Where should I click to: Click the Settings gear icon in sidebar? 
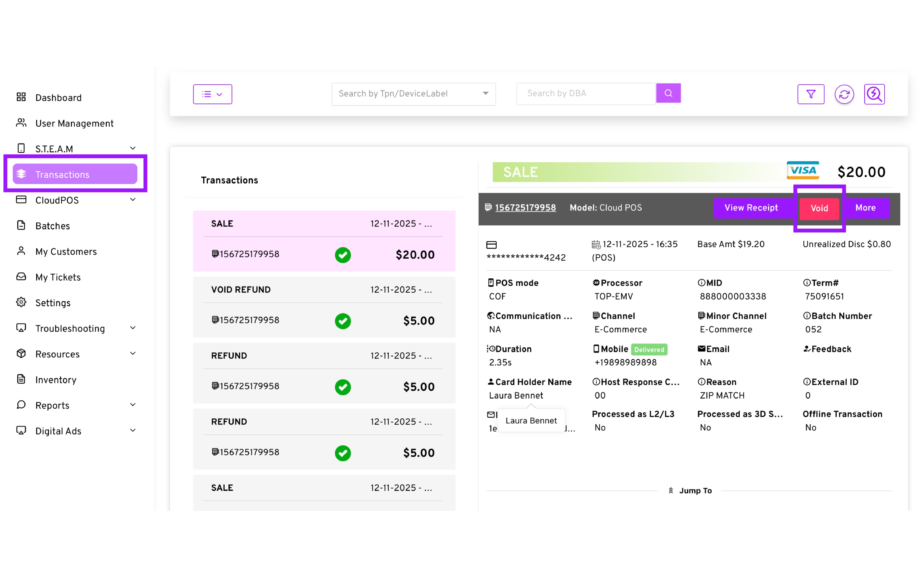21,303
